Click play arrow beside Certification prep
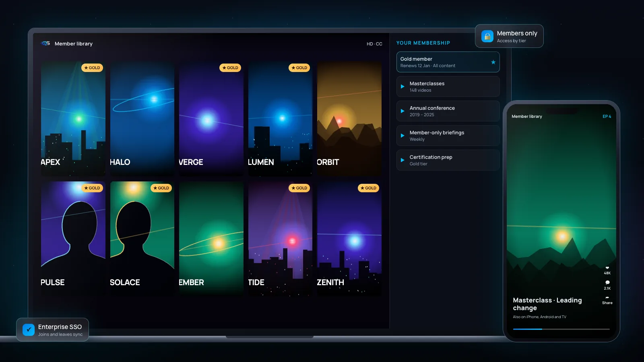 point(402,160)
